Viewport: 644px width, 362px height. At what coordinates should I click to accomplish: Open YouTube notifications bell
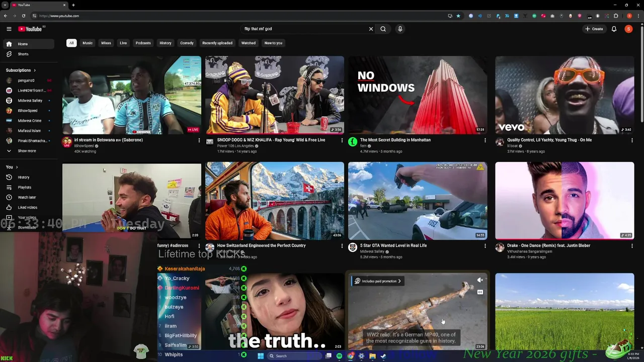click(x=614, y=29)
